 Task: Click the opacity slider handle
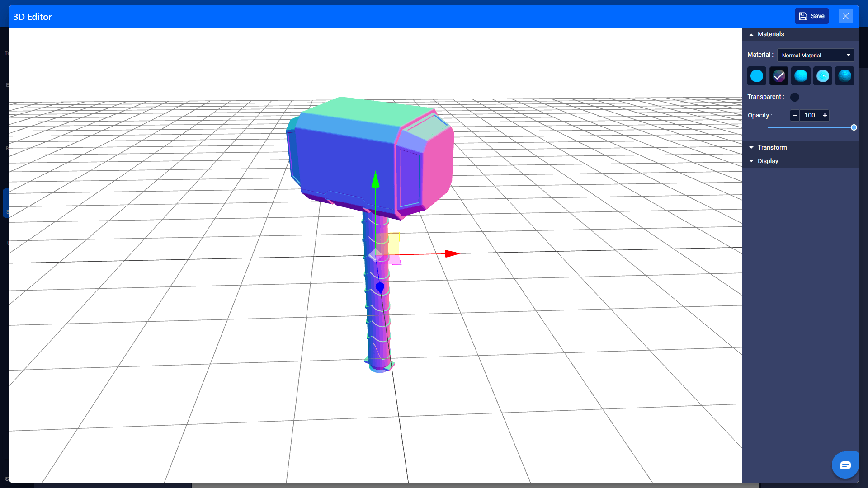854,128
